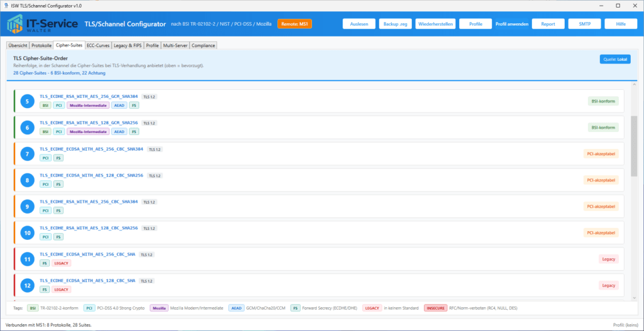The height and width of the screenshot is (331, 644).
Task: Click BSI-konform status on suite 6
Action: 603,128
